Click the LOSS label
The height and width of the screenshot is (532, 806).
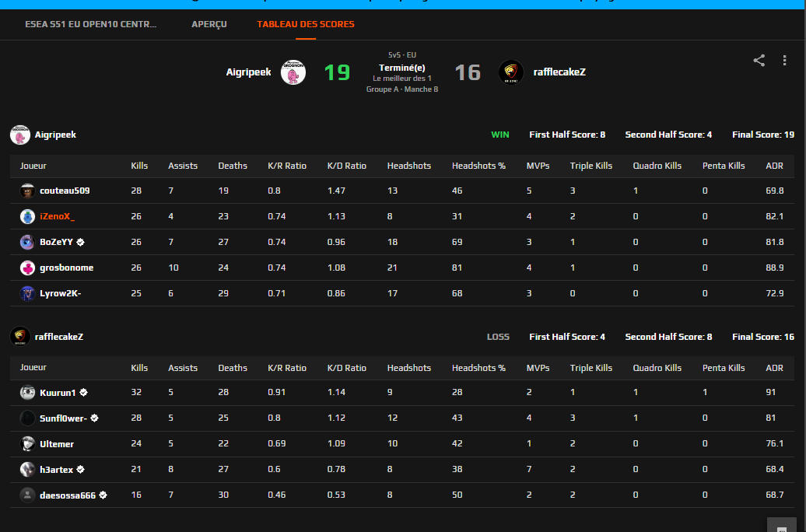pos(498,337)
